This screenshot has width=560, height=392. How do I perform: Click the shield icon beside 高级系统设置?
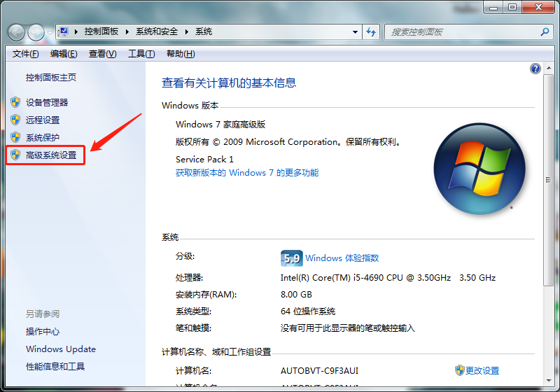[x=15, y=155]
